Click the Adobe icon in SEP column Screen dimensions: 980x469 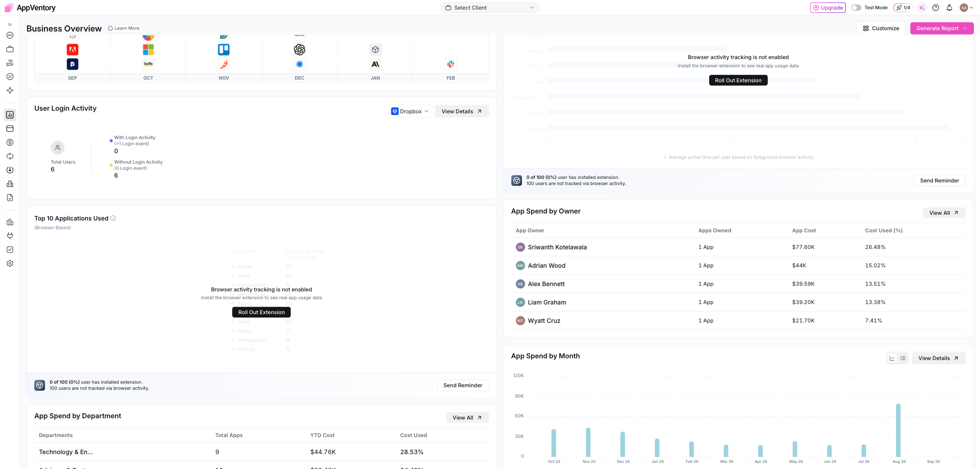(x=73, y=49)
